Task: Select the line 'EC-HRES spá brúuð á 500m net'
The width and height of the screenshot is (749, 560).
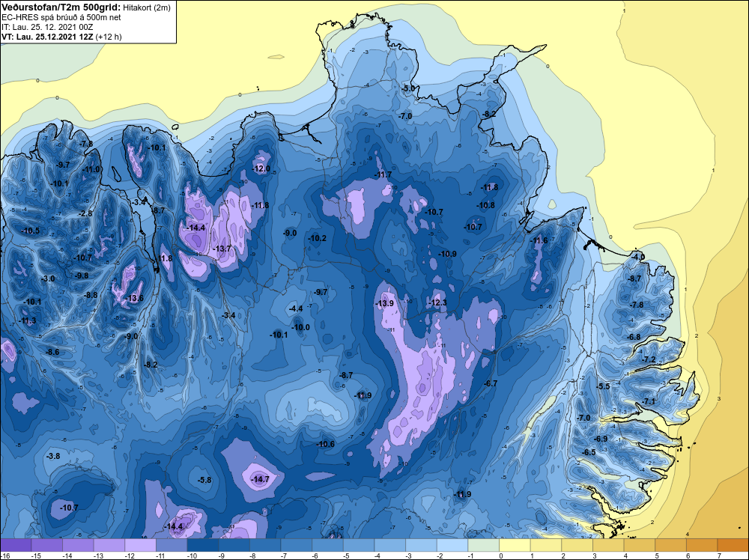Action: [x=61, y=17]
